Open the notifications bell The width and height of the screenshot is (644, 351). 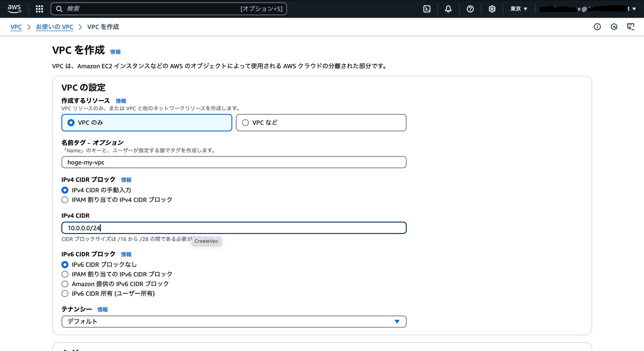pyautogui.click(x=448, y=9)
